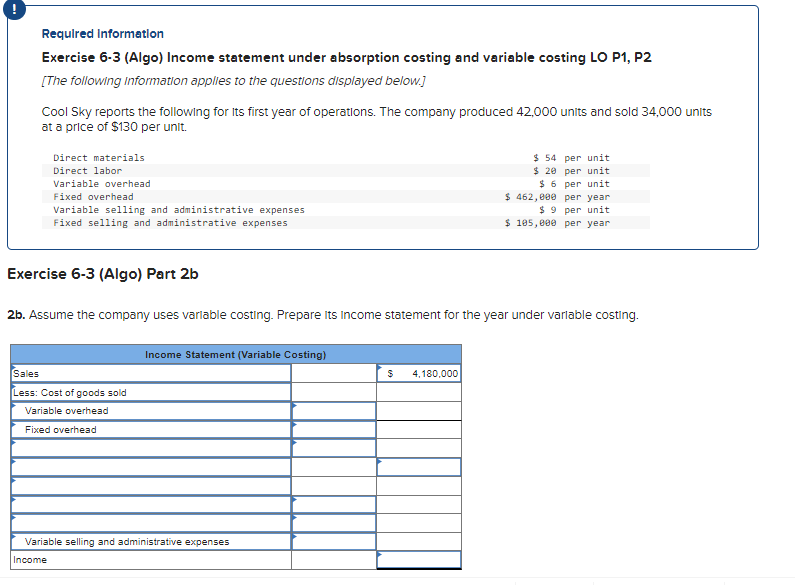Click the '$ 20 per unit' value
This screenshot has height=585, width=795.
(x=571, y=171)
